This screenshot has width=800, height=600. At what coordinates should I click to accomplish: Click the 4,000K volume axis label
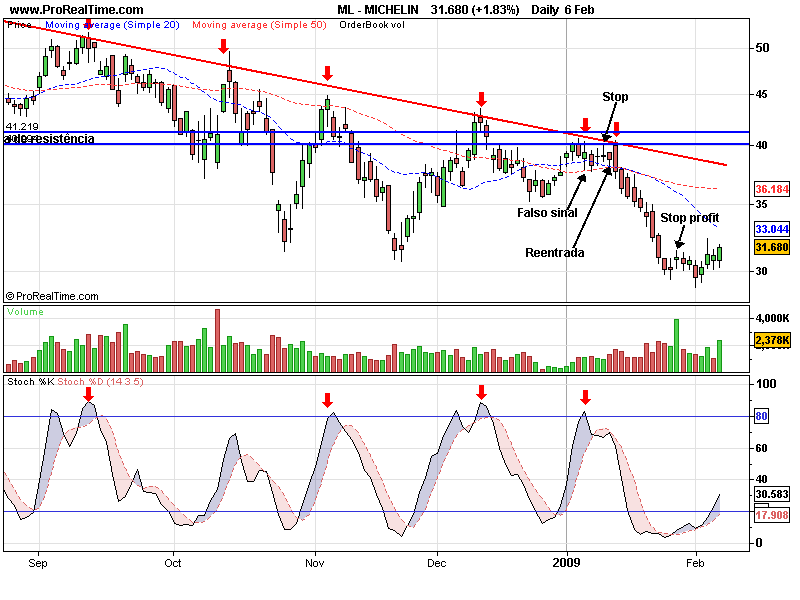tap(772, 318)
